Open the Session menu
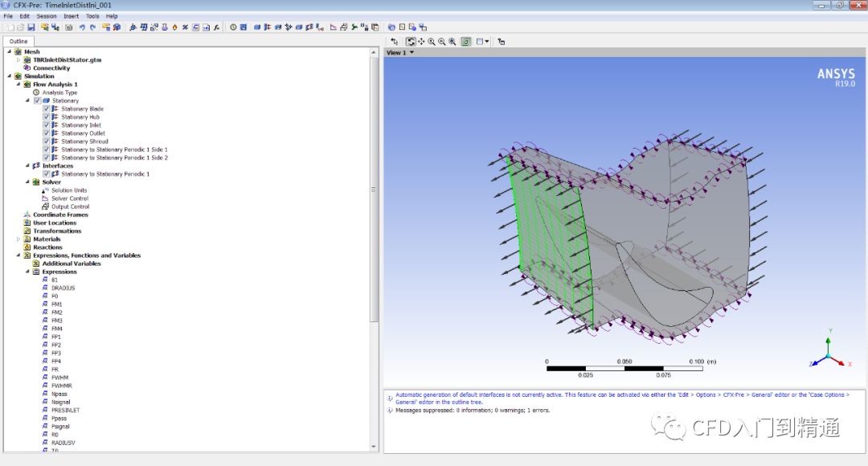 tap(47, 16)
